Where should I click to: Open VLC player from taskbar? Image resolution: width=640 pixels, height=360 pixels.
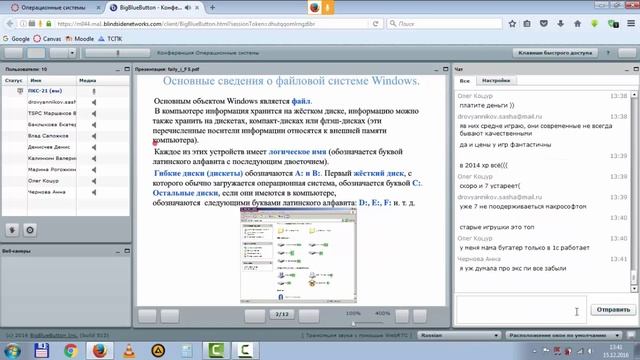click(129, 351)
